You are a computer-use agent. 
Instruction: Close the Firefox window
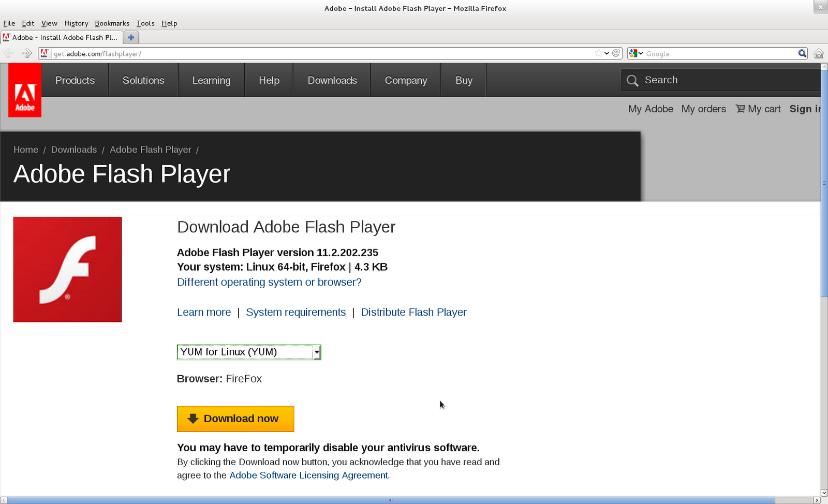(x=820, y=7)
